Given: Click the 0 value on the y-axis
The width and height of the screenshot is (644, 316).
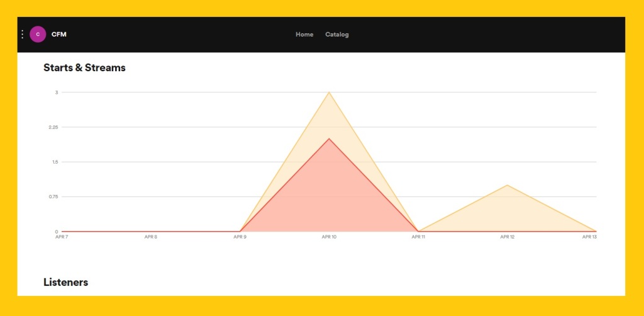Looking at the screenshot, I should tap(57, 232).
